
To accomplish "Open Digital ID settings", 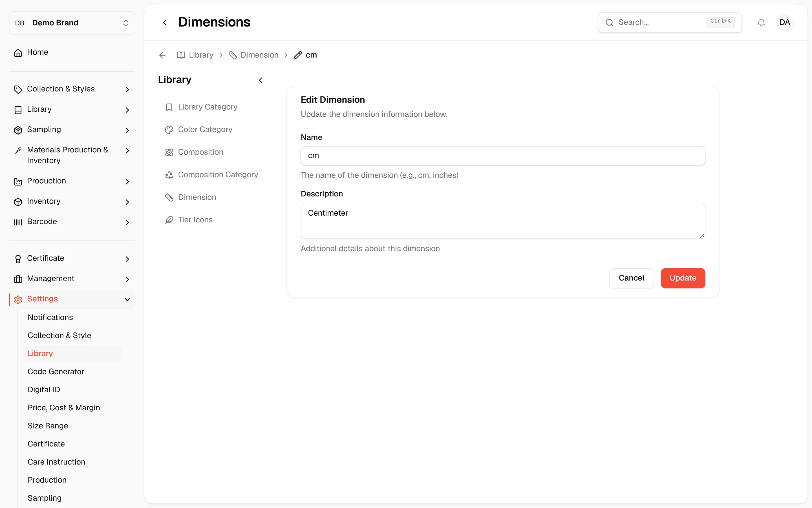I will 44,389.
